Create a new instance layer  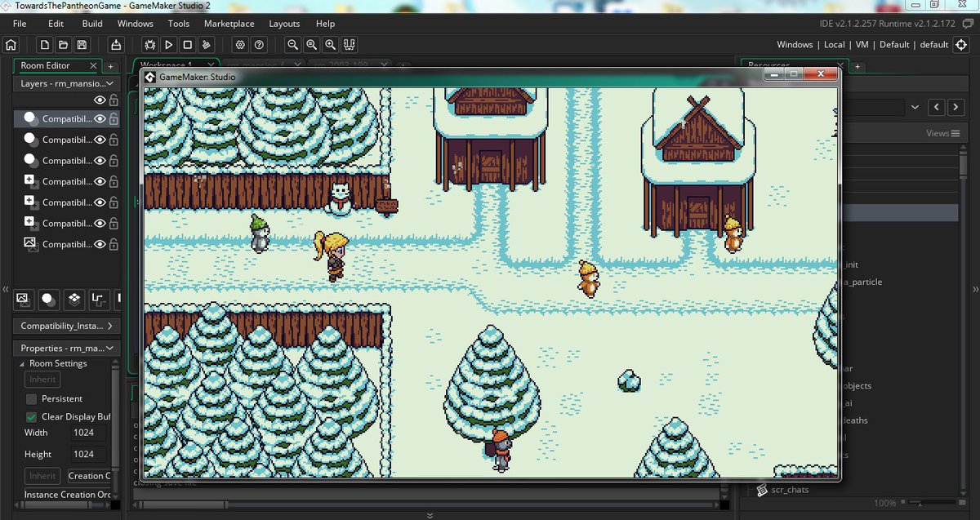(48, 299)
